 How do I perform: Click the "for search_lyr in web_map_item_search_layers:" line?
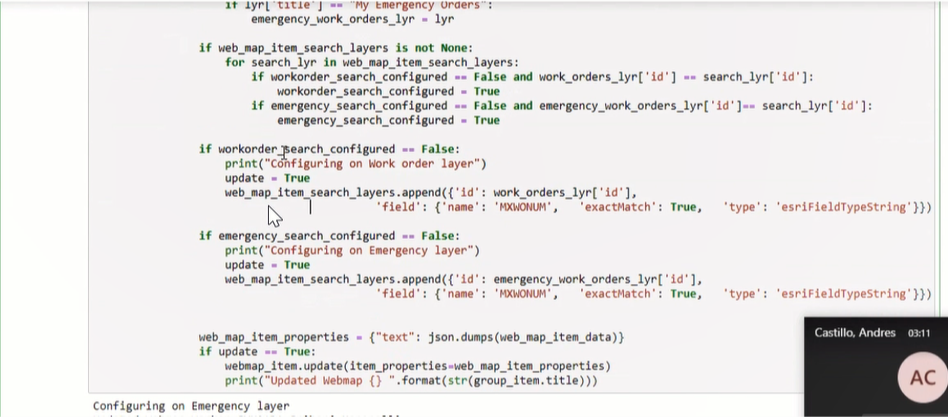[x=372, y=62]
